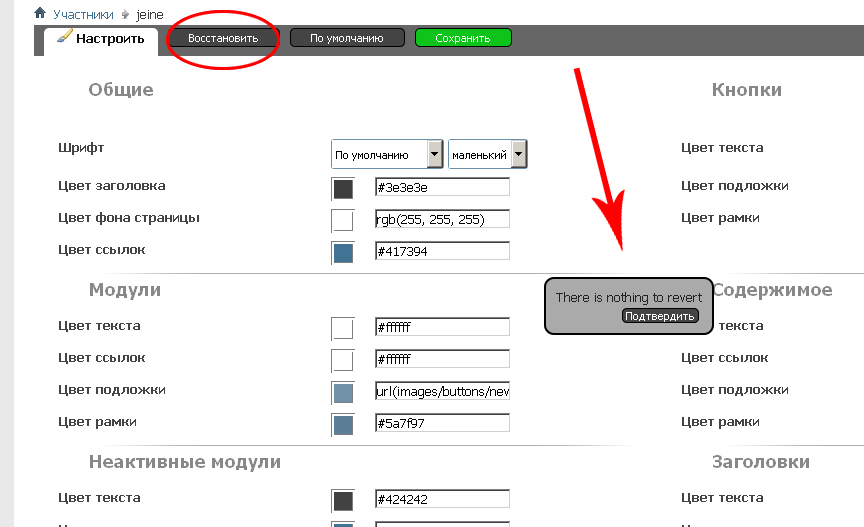Click Кнопки Цвет подложки label
Viewport: 864px width, 527px height.
click(735, 186)
